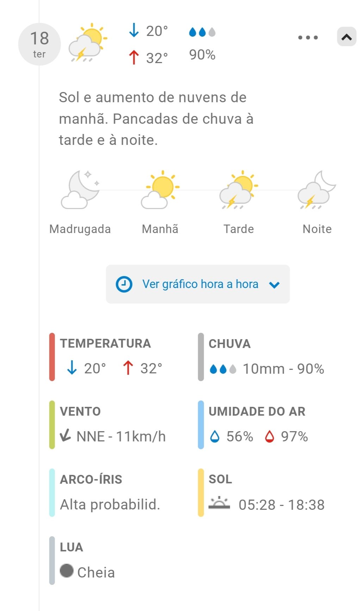364x611 pixels.
Task: Collapse the day 18 forecast card
Action: pos(346,37)
